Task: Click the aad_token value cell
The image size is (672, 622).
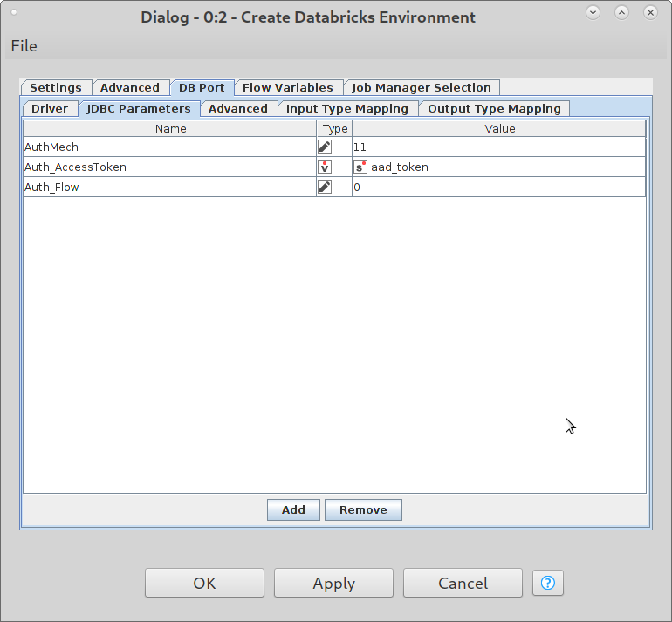Action: click(x=499, y=167)
